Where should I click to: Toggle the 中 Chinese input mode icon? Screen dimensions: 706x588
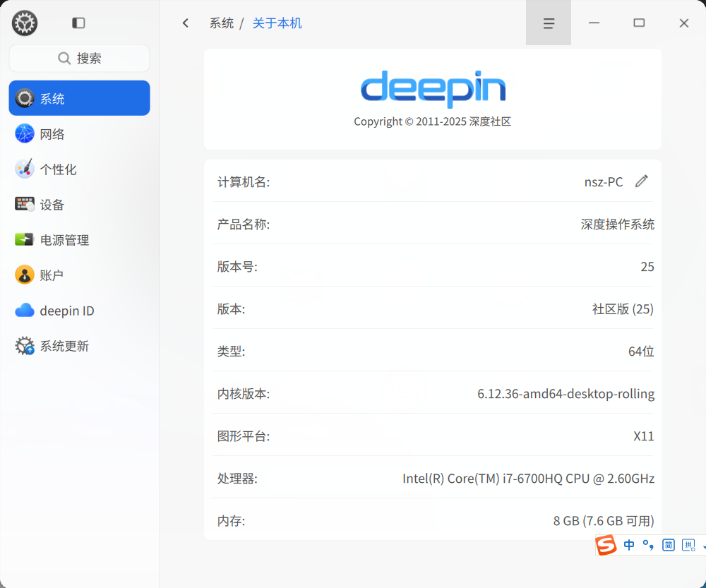click(629, 545)
